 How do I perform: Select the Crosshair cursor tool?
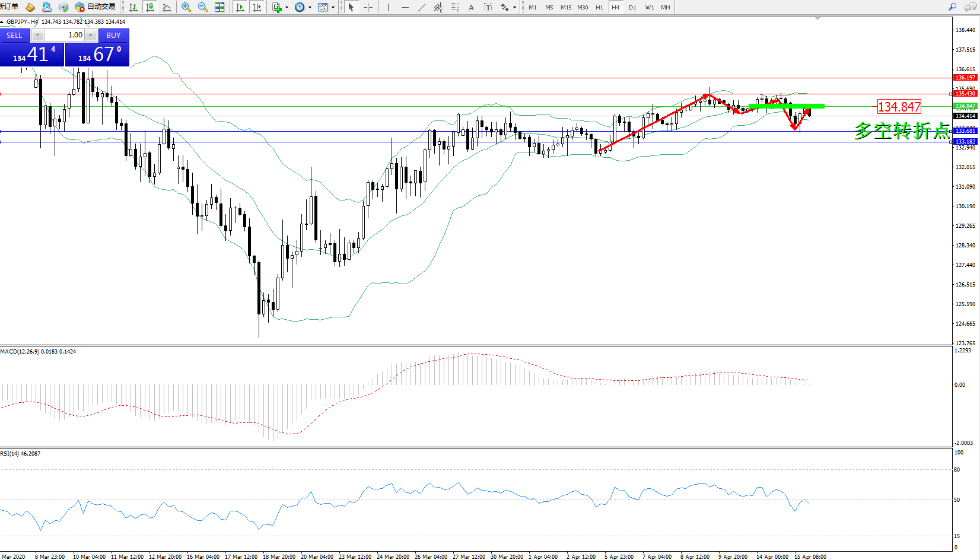(368, 7)
